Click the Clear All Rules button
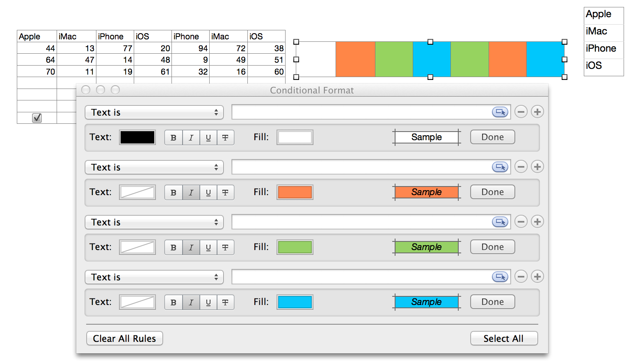 pos(125,339)
